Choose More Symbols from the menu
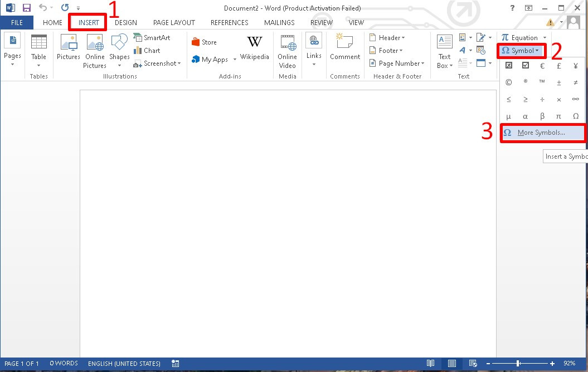The image size is (588, 372). click(x=541, y=133)
